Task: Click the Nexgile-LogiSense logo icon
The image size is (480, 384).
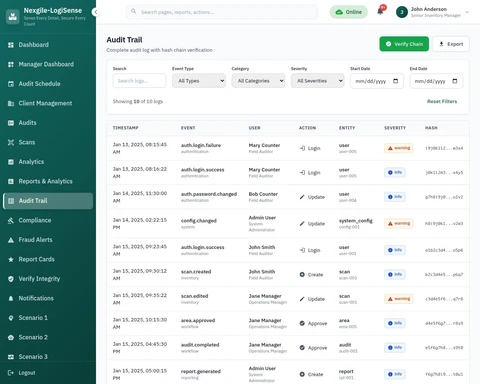Action: point(13,16)
